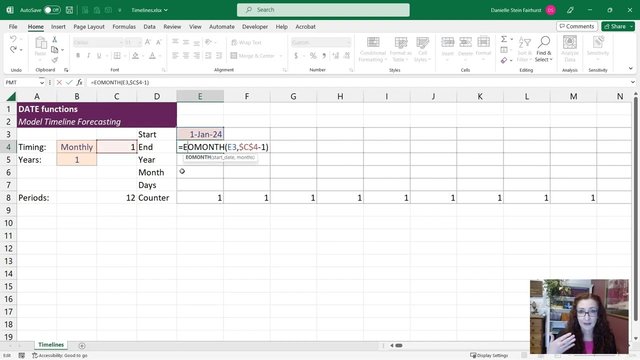Open the Formulas ribbon tab

pyautogui.click(x=124, y=27)
